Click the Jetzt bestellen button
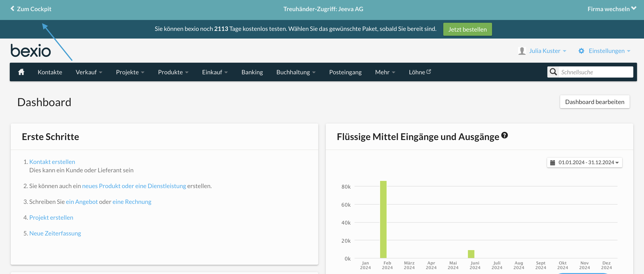 pyautogui.click(x=467, y=29)
